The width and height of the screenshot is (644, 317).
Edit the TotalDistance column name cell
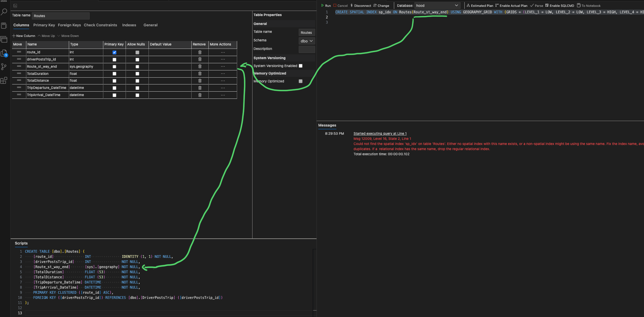(47, 81)
